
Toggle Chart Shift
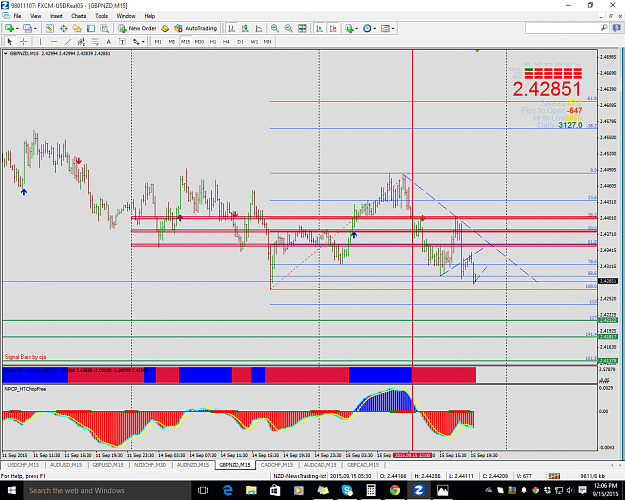333,28
